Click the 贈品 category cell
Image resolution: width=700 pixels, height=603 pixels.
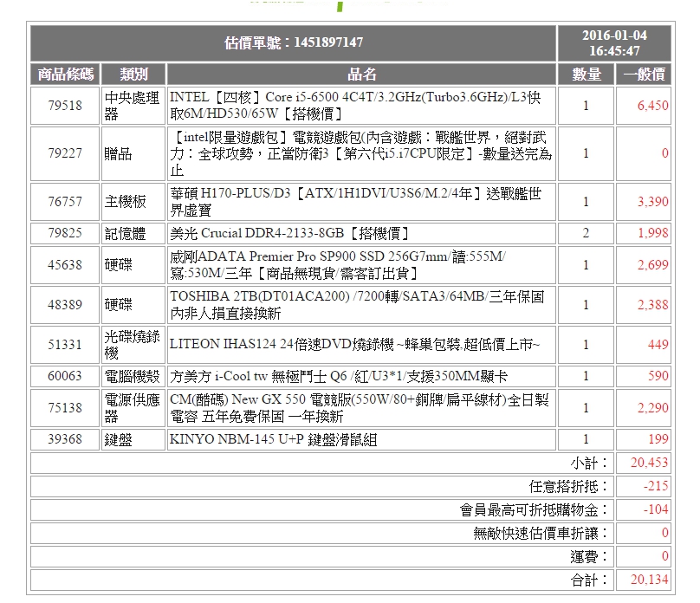(x=133, y=153)
